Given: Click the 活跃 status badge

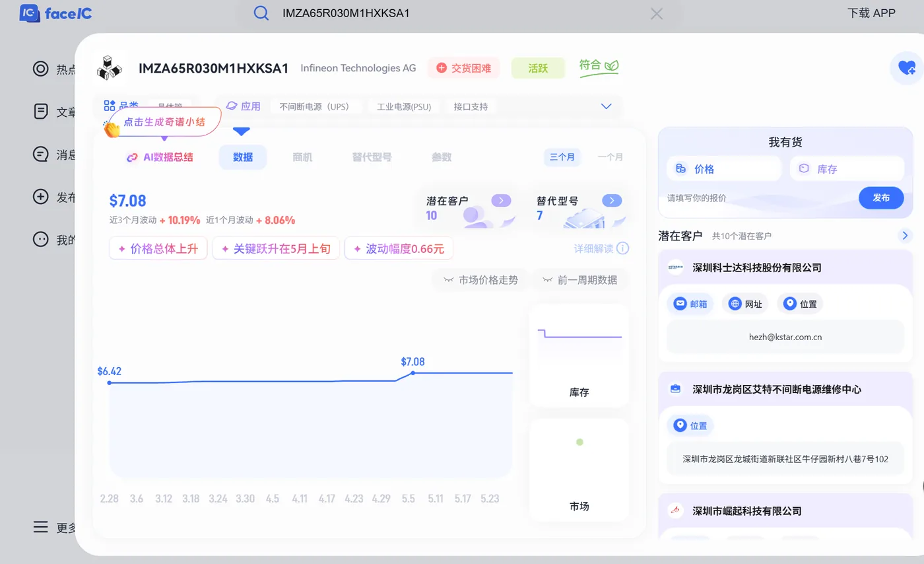Looking at the screenshot, I should click(538, 68).
